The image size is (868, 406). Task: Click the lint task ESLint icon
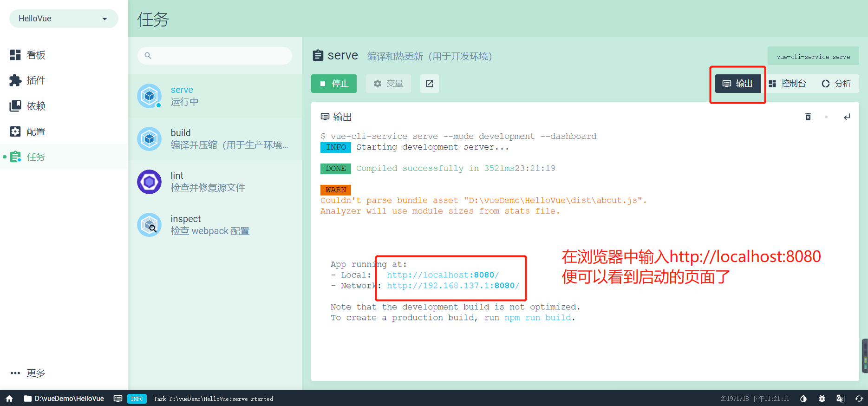(x=150, y=182)
